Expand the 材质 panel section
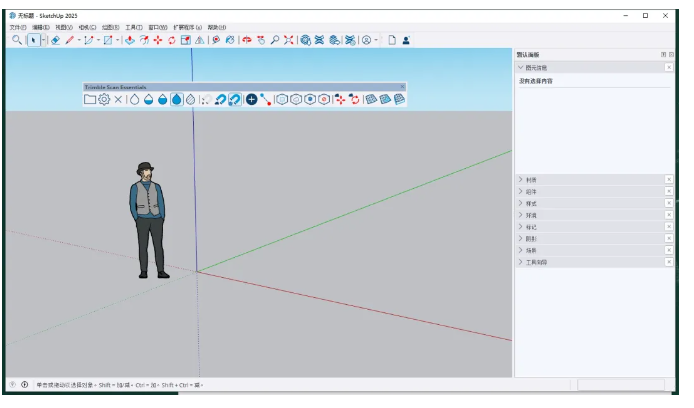The height and width of the screenshot is (408, 694). pyautogui.click(x=521, y=179)
